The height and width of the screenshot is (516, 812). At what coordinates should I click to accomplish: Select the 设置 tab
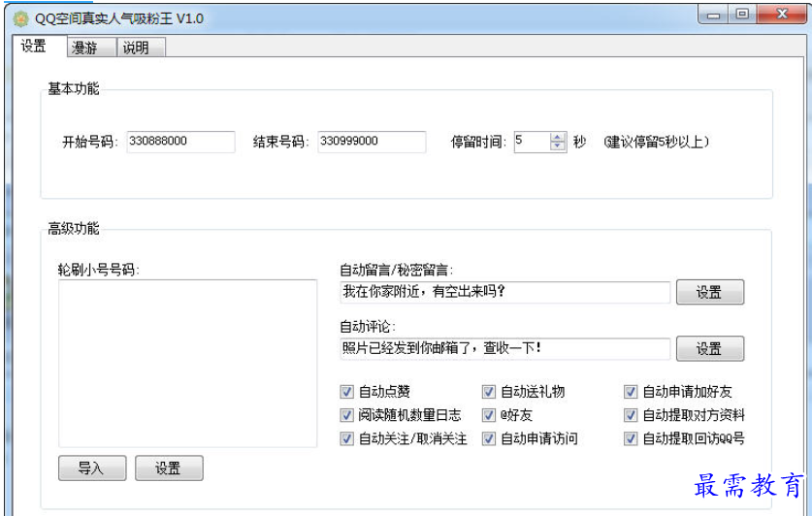pyautogui.click(x=40, y=46)
